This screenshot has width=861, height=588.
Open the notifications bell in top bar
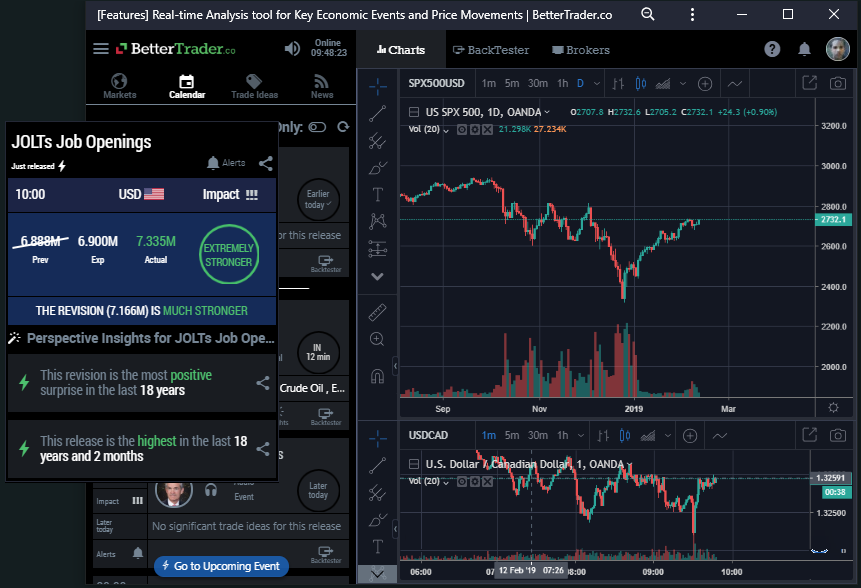click(804, 49)
